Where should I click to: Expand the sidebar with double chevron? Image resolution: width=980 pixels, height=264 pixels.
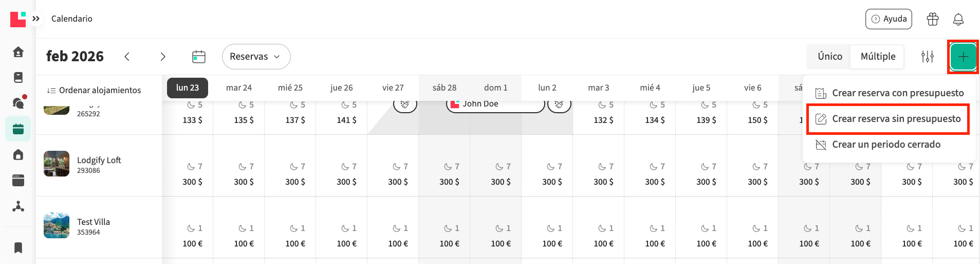(36, 19)
